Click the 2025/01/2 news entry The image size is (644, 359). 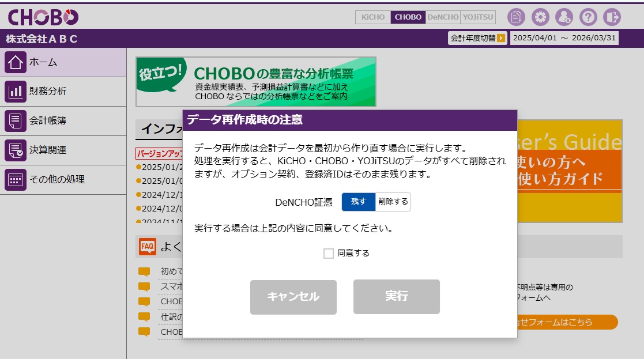tap(159, 167)
